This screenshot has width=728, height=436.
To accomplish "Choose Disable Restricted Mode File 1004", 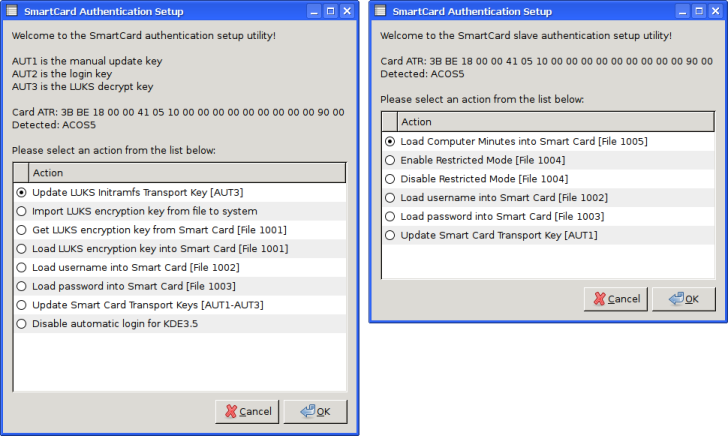I will coord(390,179).
